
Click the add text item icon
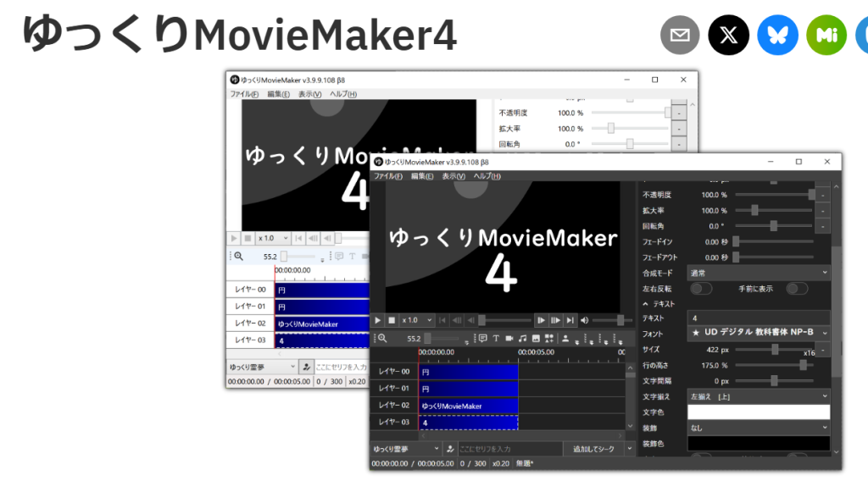click(x=496, y=338)
